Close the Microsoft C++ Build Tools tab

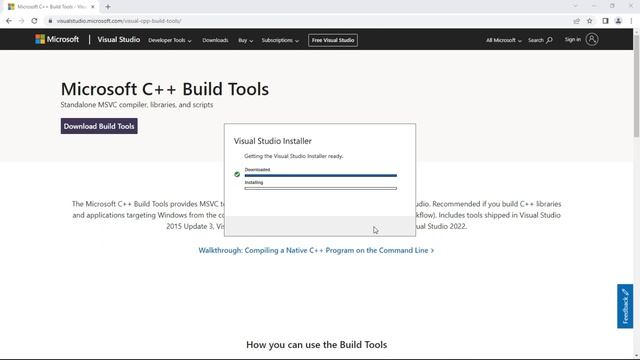(93, 7)
